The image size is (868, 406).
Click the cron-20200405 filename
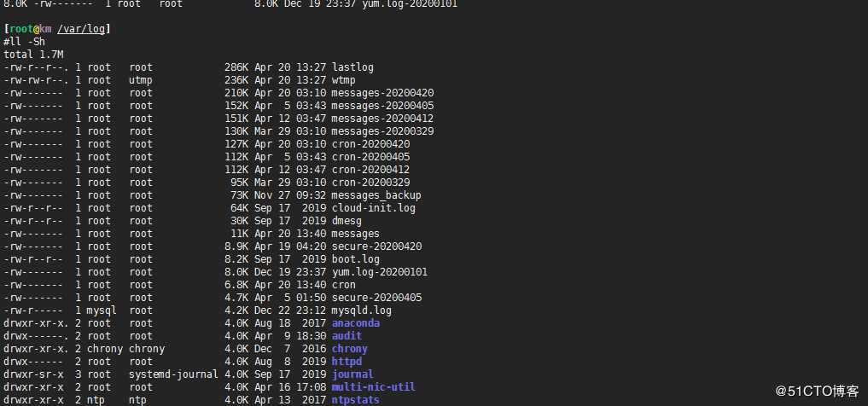click(370, 157)
